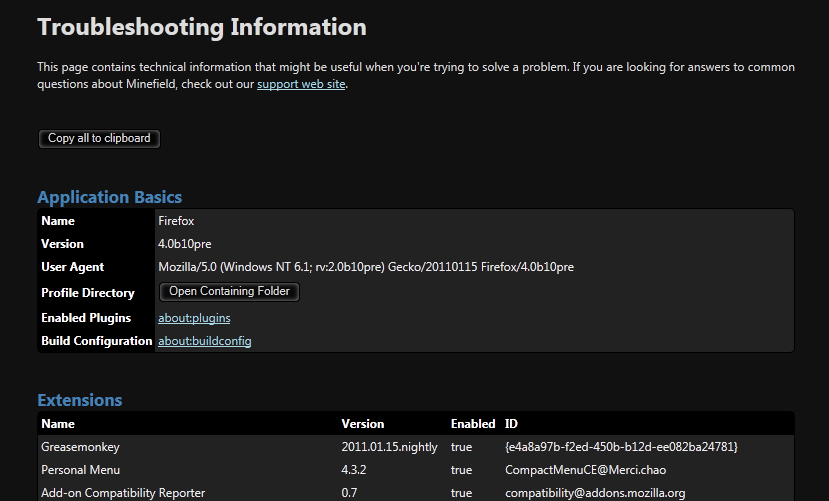Screen dimensions: 829x501
Task: Click the ID column header in Extensions
Action: [x=511, y=424]
